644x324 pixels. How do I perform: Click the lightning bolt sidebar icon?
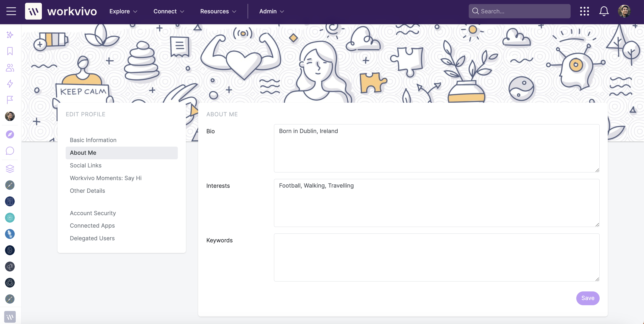click(x=10, y=84)
